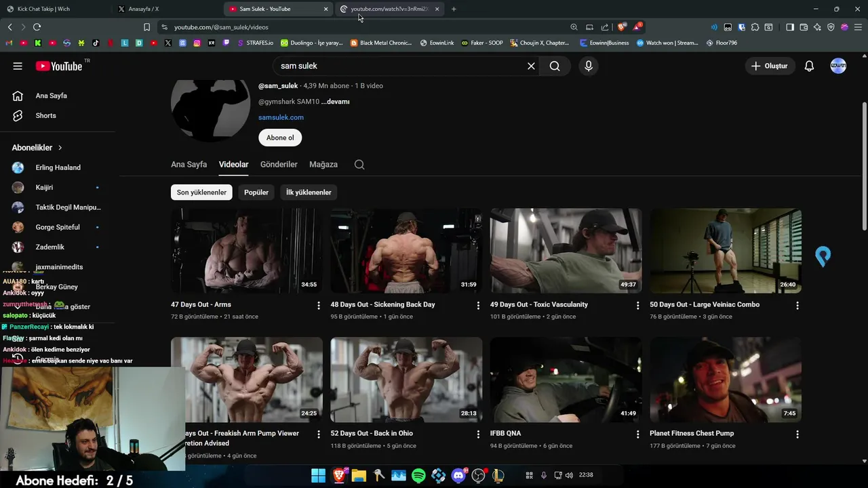Open Brave Shields lion icon
Image resolution: width=868 pixels, height=488 pixels.
click(x=621, y=27)
